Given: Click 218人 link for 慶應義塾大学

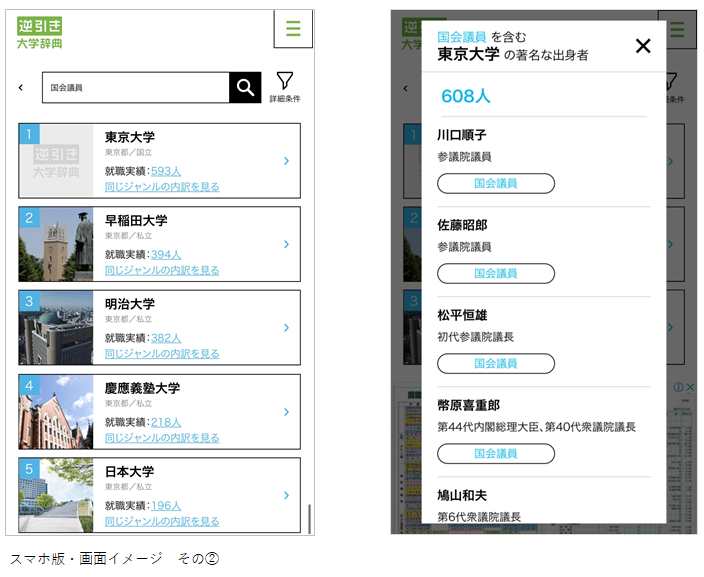Looking at the screenshot, I should click(166, 422).
